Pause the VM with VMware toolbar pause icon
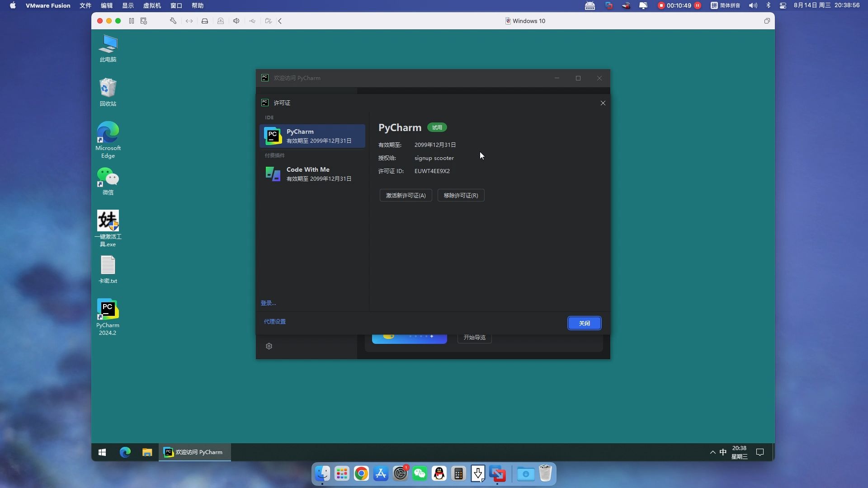This screenshot has height=488, width=868. tap(132, 21)
